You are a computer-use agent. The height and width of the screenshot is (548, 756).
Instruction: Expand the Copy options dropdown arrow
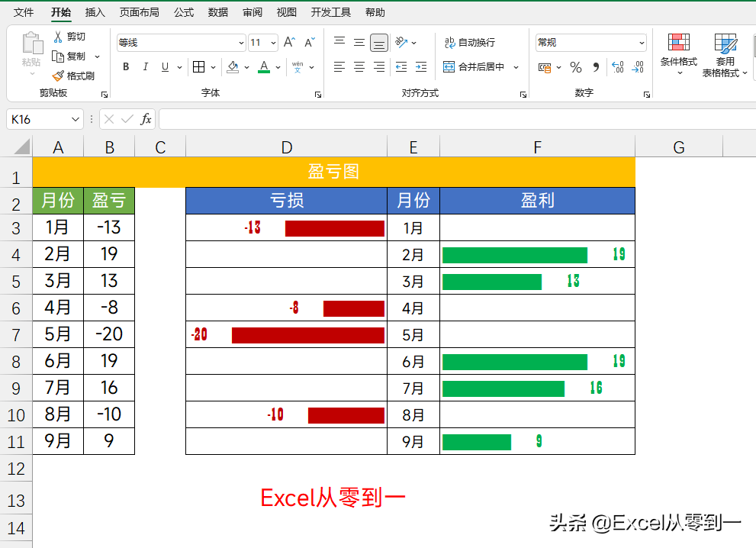(x=97, y=56)
